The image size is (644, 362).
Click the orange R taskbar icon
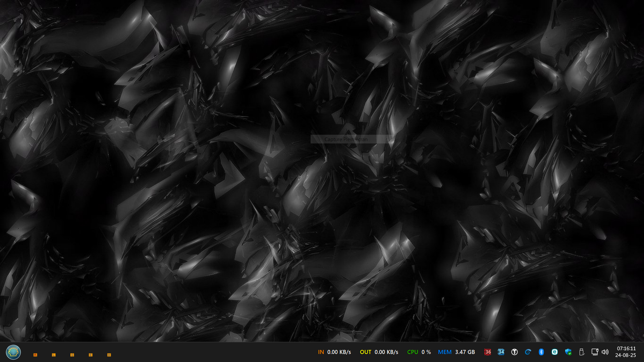click(x=35, y=355)
